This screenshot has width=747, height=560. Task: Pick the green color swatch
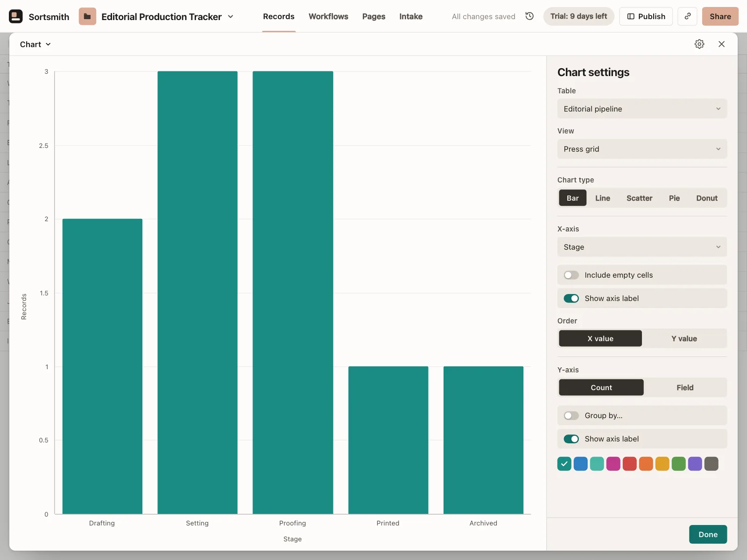pos(679,464)
